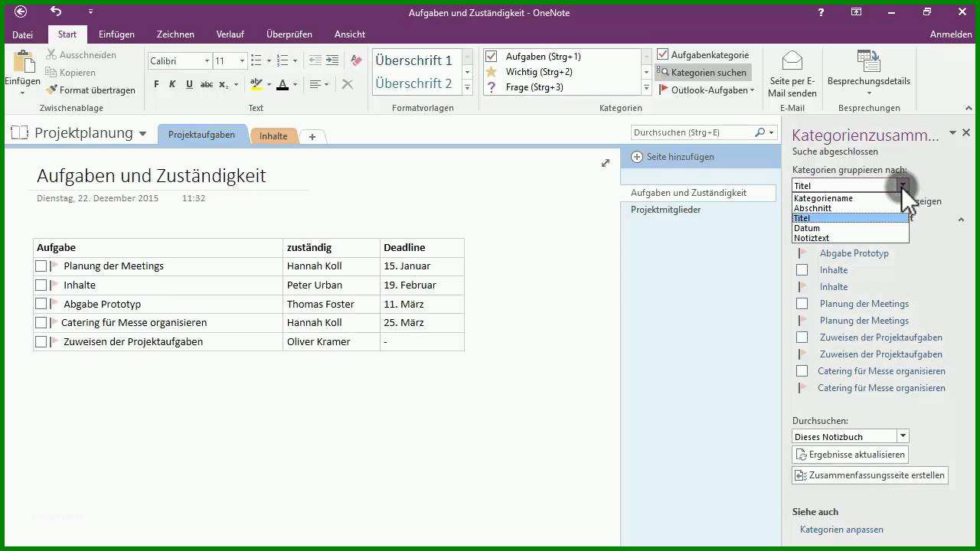980x551 pixels.
Task: Open the Kategorien anpassen link
Action: 841,530
